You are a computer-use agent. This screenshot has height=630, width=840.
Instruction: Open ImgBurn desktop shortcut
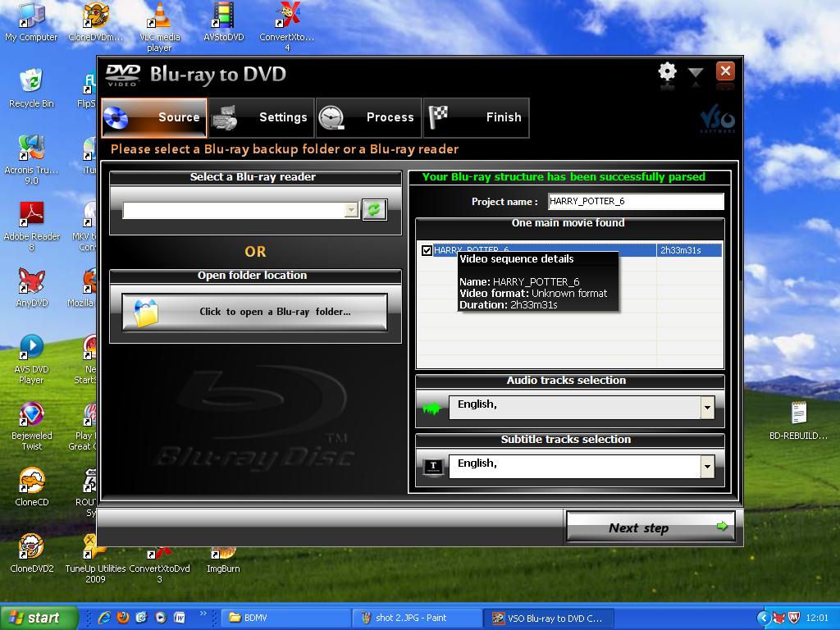click(223, 558)
